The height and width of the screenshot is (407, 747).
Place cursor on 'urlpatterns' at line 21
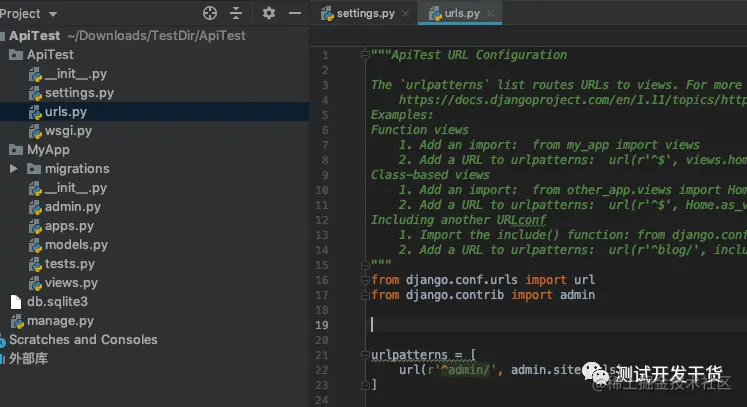point(409,355)
